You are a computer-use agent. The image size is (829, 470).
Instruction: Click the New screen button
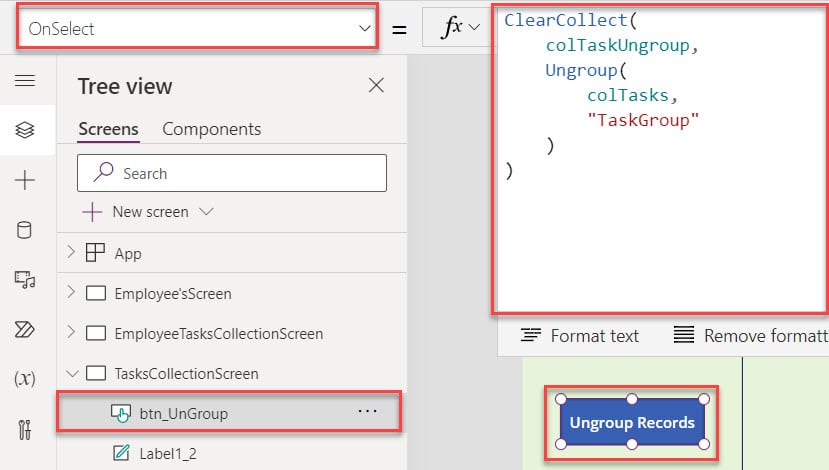[136, 212]
